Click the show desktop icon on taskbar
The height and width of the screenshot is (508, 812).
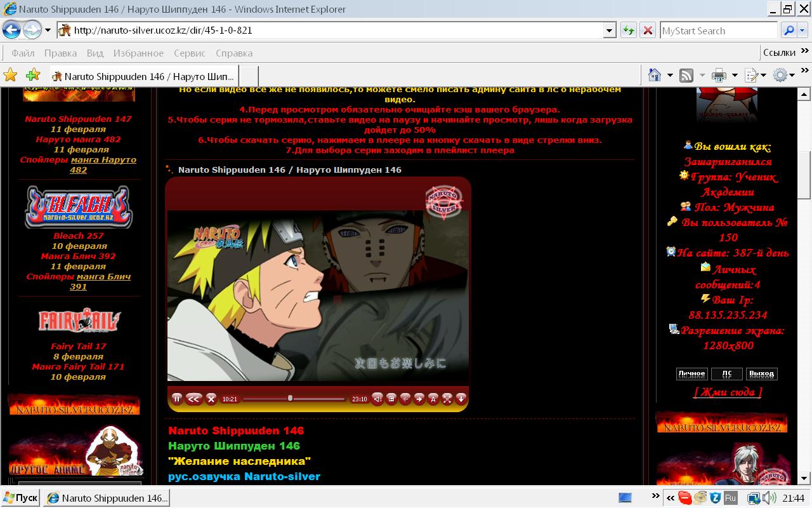tap(625, 498)
